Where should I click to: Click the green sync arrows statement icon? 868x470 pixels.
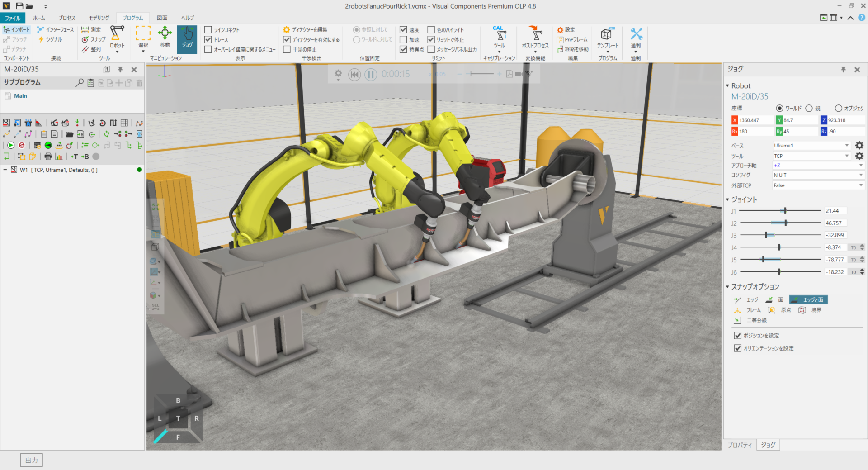click(x=107, y=134)
